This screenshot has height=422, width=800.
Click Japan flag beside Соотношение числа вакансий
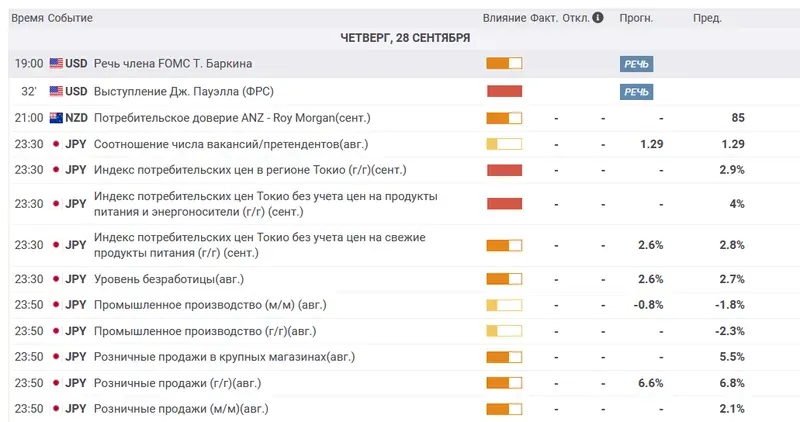tap(56, 144)
